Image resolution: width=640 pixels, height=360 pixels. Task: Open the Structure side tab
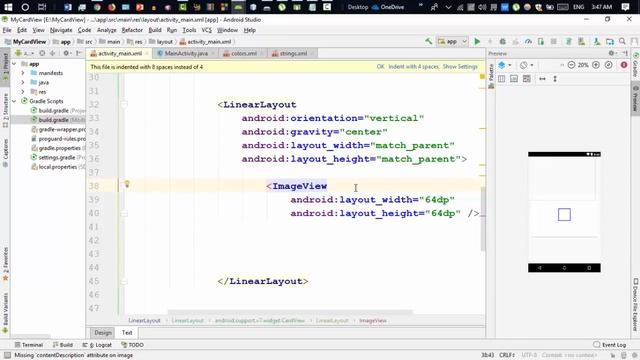tap(5, 110)
